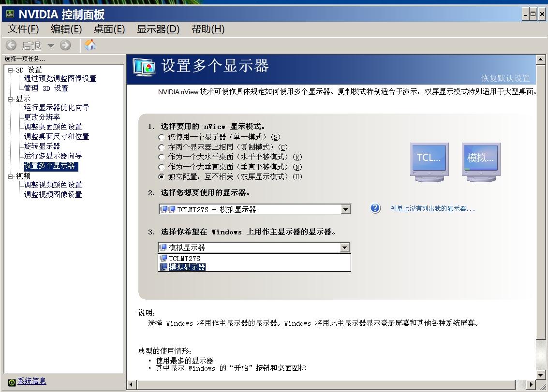
Task: Go to the Home page icon
Action: pyautogui.click(x=90, y=45)
